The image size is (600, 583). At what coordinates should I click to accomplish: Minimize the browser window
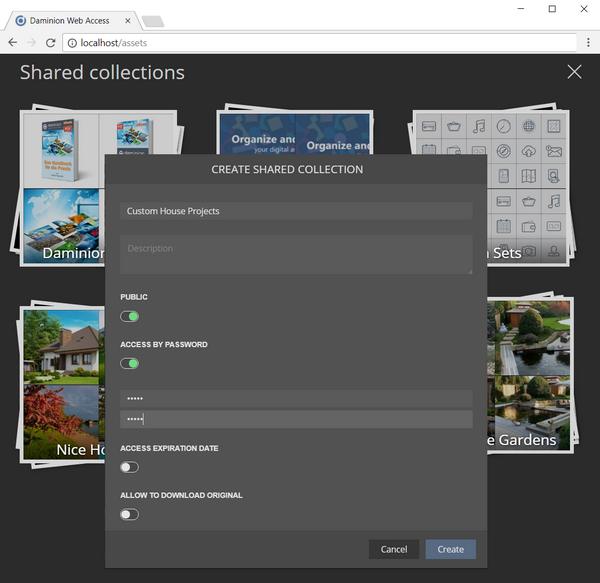click(x=521, y=9)
